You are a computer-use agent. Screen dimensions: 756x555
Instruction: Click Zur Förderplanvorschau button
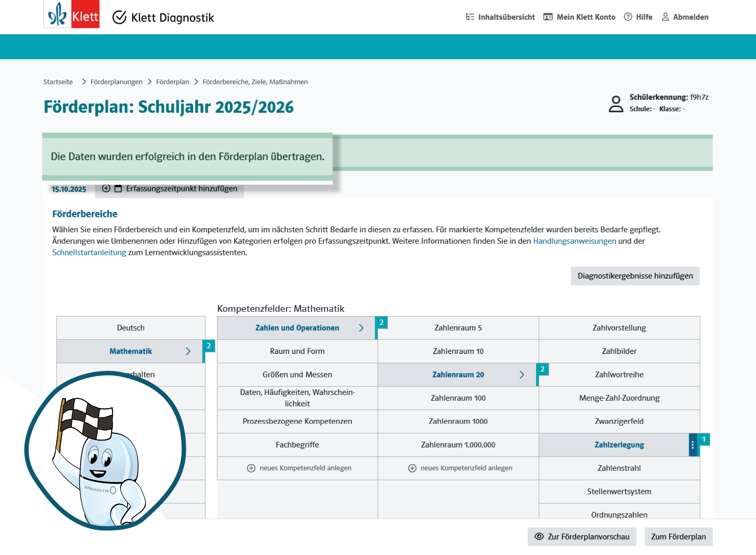(x=582, y=537)
